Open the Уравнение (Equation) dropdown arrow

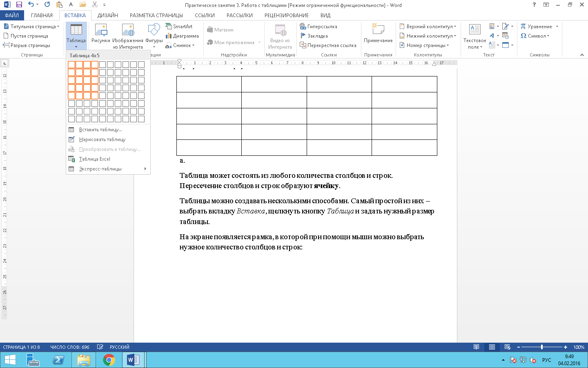[557, 26]
